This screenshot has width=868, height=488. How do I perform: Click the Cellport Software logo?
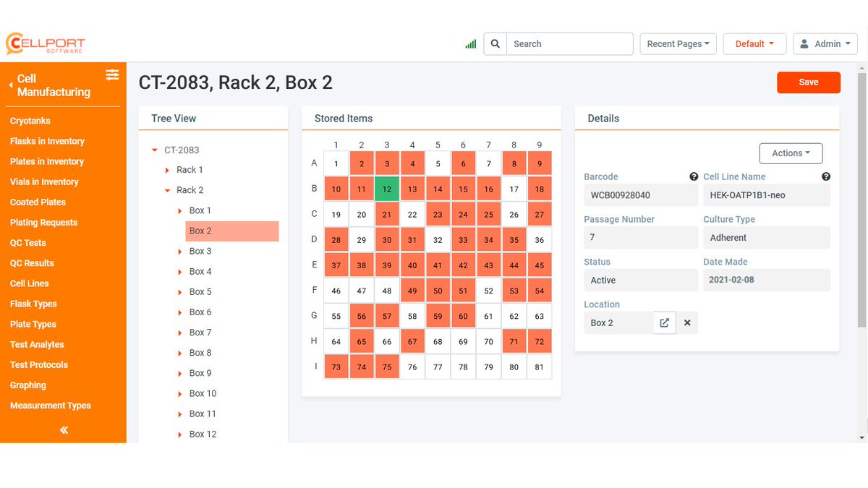(45, 43)
